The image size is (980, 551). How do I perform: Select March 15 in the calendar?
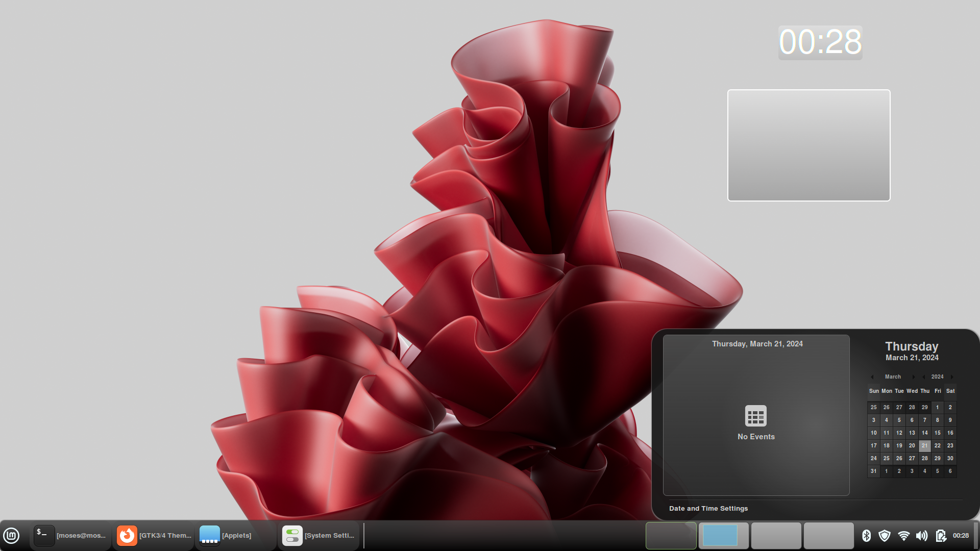pos(937,433)
